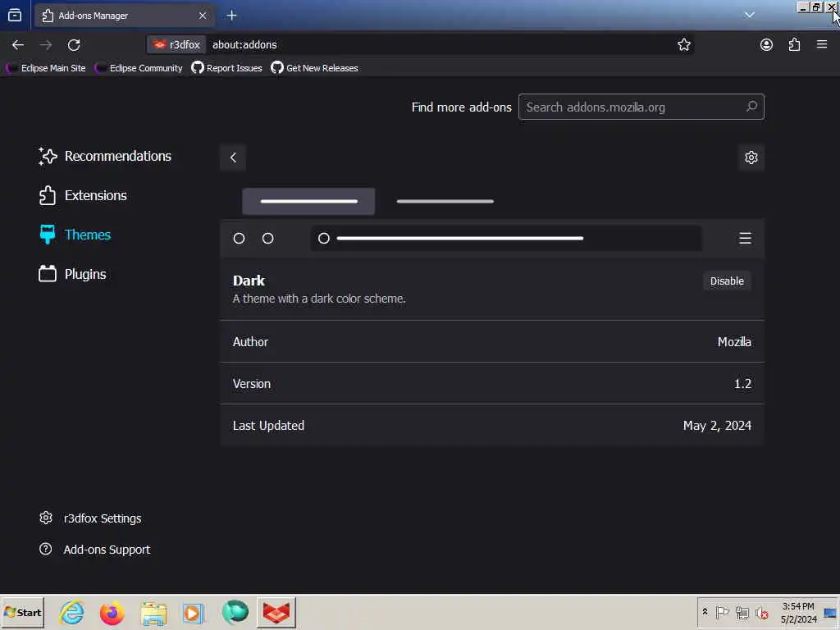Open a new tab with plus button
This screenshot has height=630, width=840.
pos(231,16)
